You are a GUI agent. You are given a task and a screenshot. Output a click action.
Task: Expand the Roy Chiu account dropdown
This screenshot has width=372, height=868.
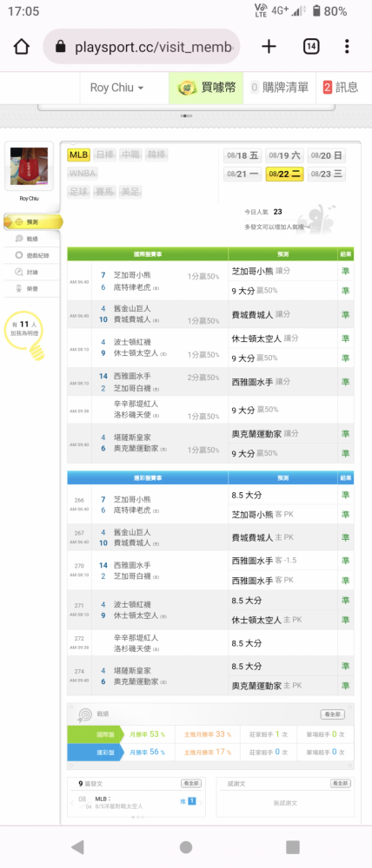[x=117, y=88]
